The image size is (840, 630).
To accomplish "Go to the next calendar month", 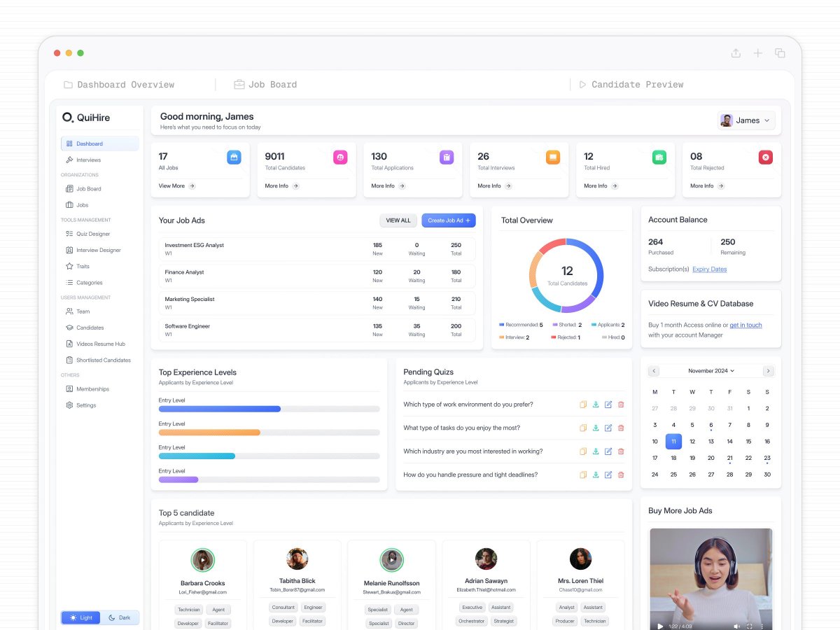I will (768, 370).
